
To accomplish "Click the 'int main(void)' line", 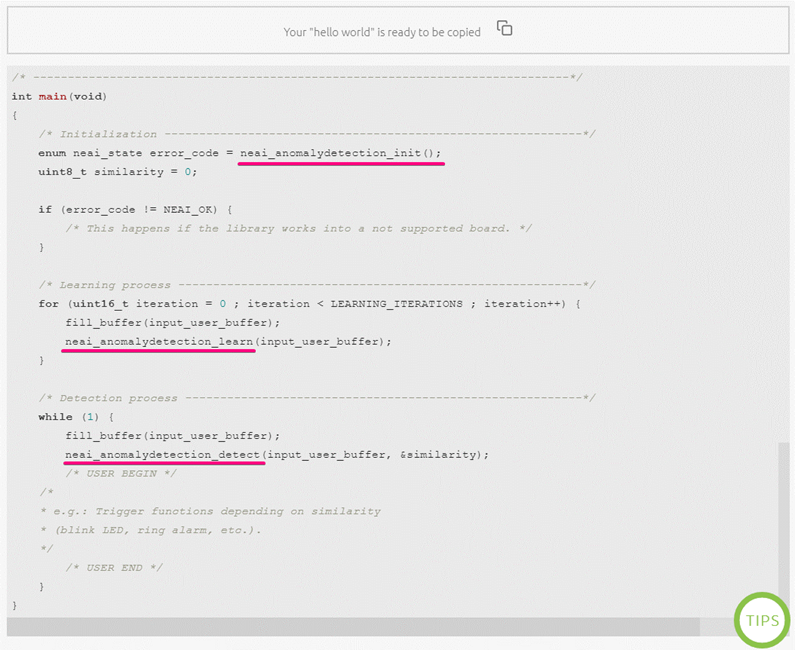I will (x=59, y=96).
